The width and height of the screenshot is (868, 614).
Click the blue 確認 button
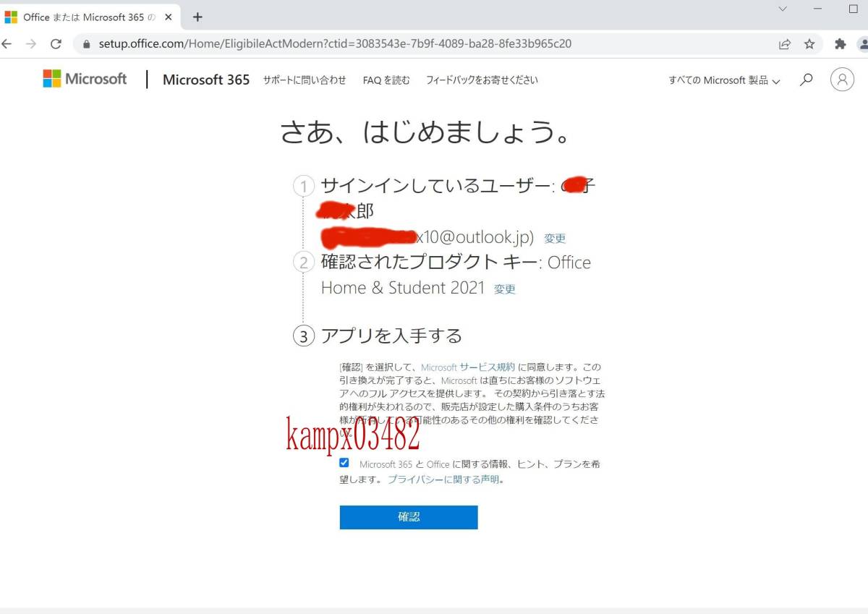coord(409,517)
